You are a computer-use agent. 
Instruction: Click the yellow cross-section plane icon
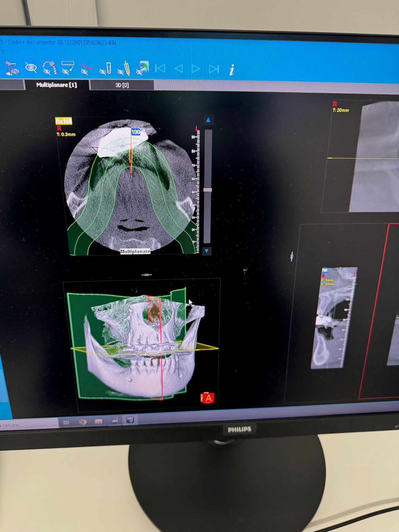(124, 69)
